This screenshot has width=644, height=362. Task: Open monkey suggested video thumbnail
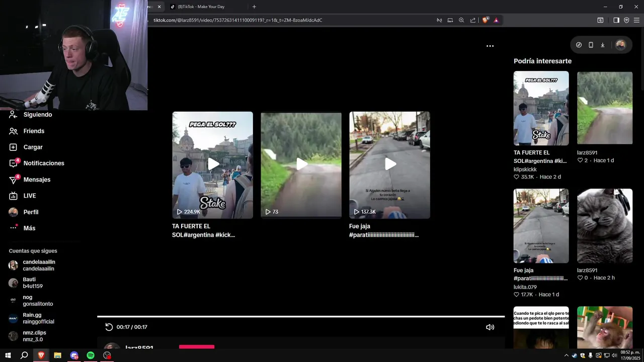click(x=604, y=327)
